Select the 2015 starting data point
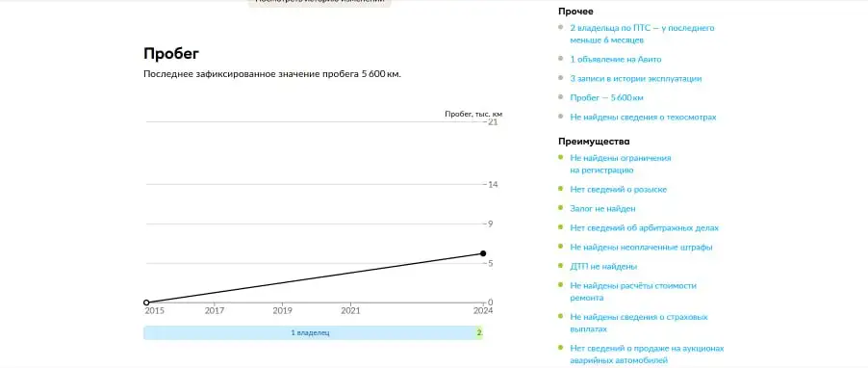Image resolution: width=868 pixels, height=368 pixels. (146, 302)
